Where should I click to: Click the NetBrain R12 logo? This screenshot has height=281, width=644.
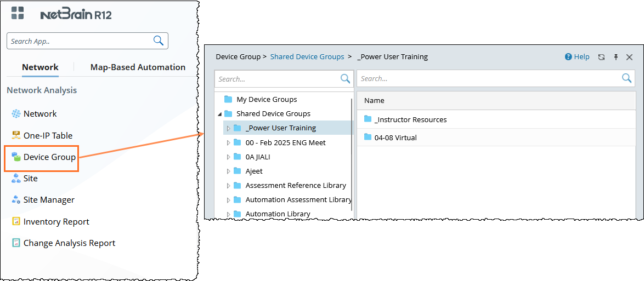(76, 15)
